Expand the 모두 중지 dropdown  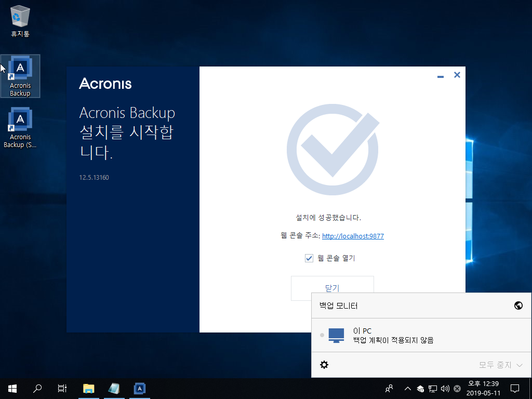tap(500, 365)
